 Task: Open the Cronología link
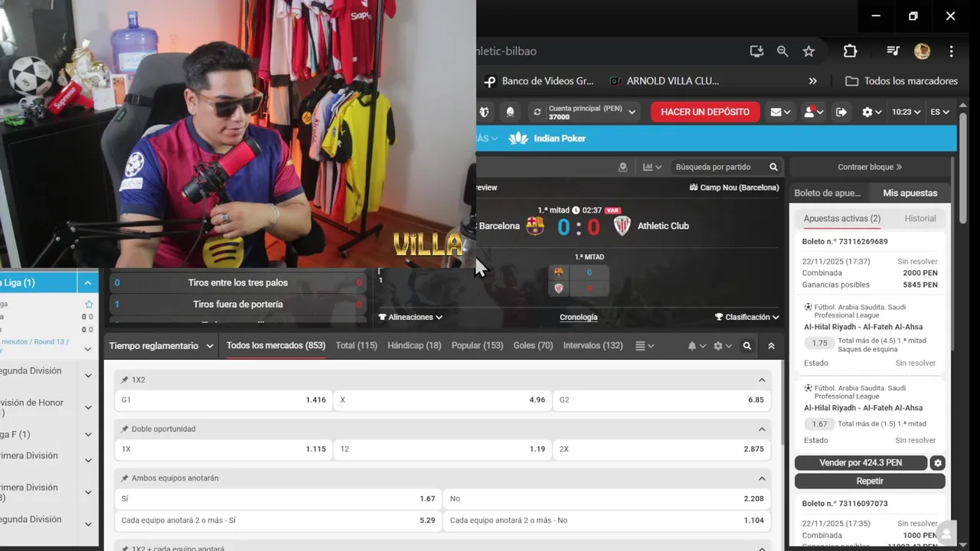click(579, 317)
